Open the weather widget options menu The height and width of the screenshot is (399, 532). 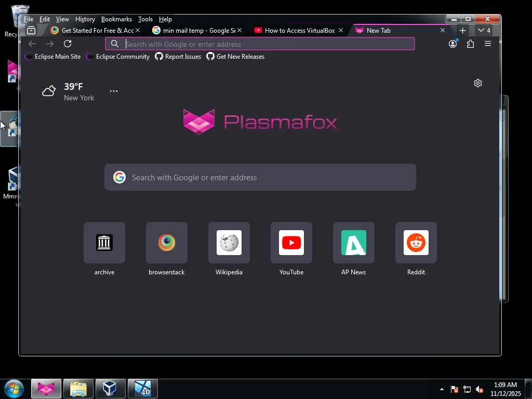[x=114, y=91]
